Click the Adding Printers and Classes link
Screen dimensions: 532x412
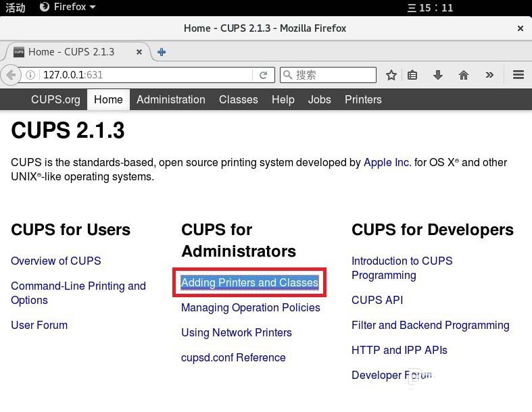(249, 282)
